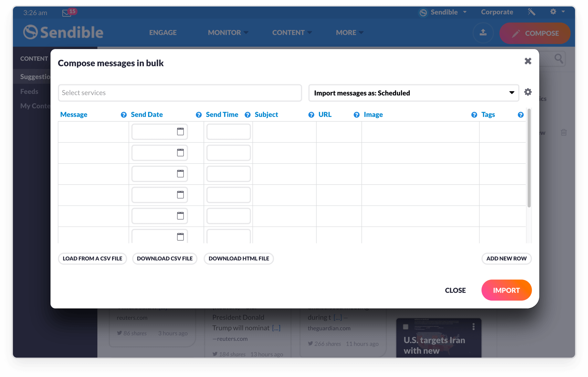Close the bulk compose dialog with X
Viewport: 588px width, 377px height.
528,61
